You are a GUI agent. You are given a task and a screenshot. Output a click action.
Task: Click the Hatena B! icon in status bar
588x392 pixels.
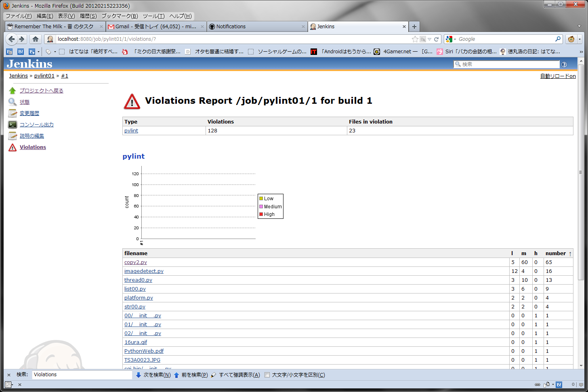click(559, 385)
